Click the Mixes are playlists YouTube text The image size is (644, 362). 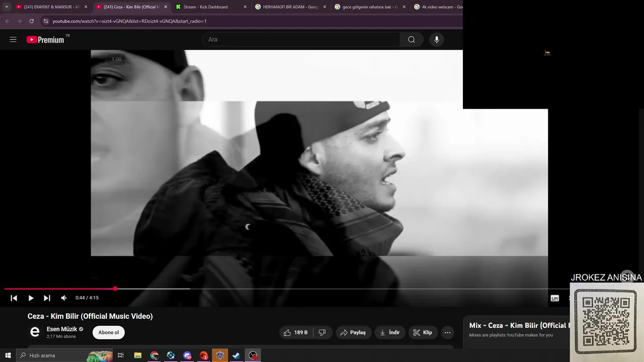[511, 335]
